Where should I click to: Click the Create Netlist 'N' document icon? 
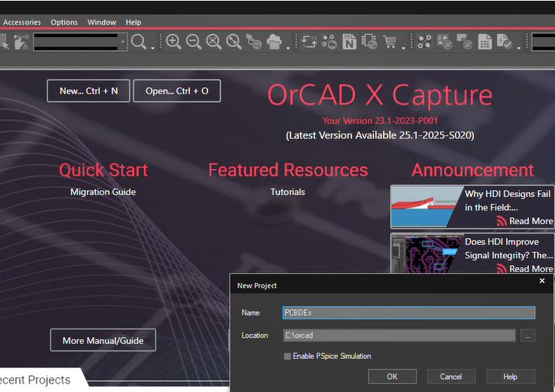point(349,42)
